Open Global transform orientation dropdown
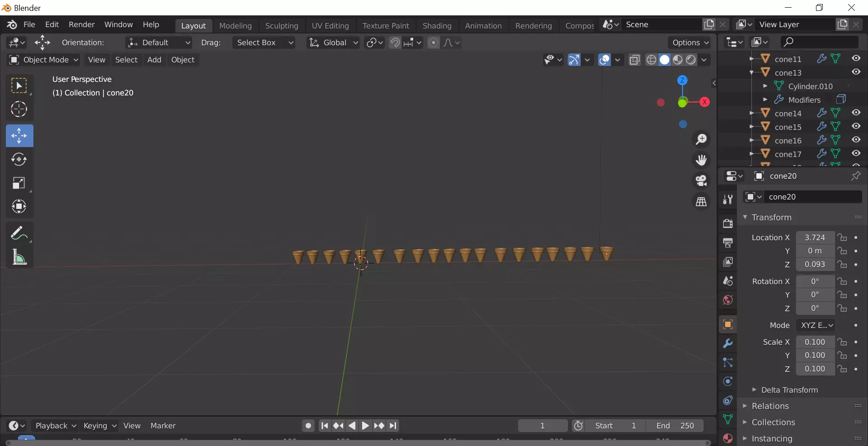Image resolution: width=868 pixels, height=446 pixels. [333, 43]
